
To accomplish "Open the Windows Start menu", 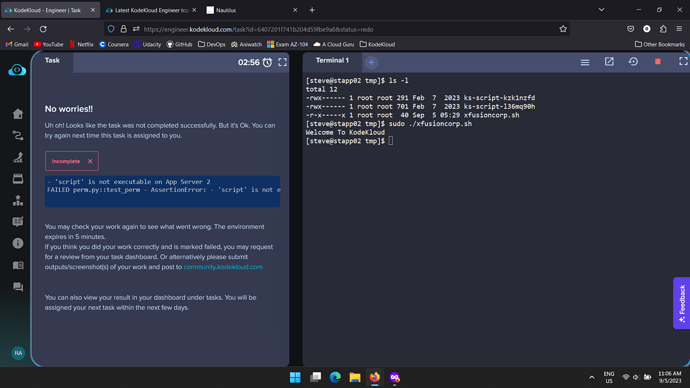I will [295, 377].
